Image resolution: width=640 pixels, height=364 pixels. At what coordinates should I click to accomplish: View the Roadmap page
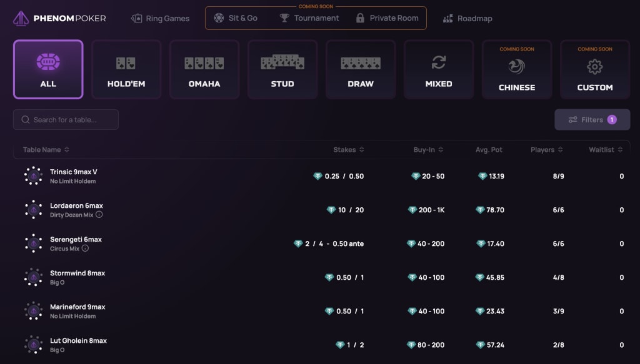(x=467, y=19)
